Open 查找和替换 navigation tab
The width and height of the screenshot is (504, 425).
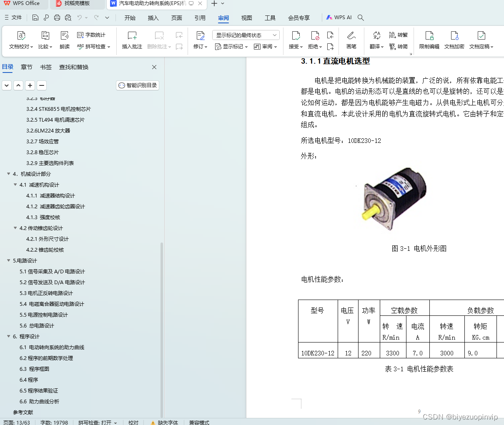point(74,67)
